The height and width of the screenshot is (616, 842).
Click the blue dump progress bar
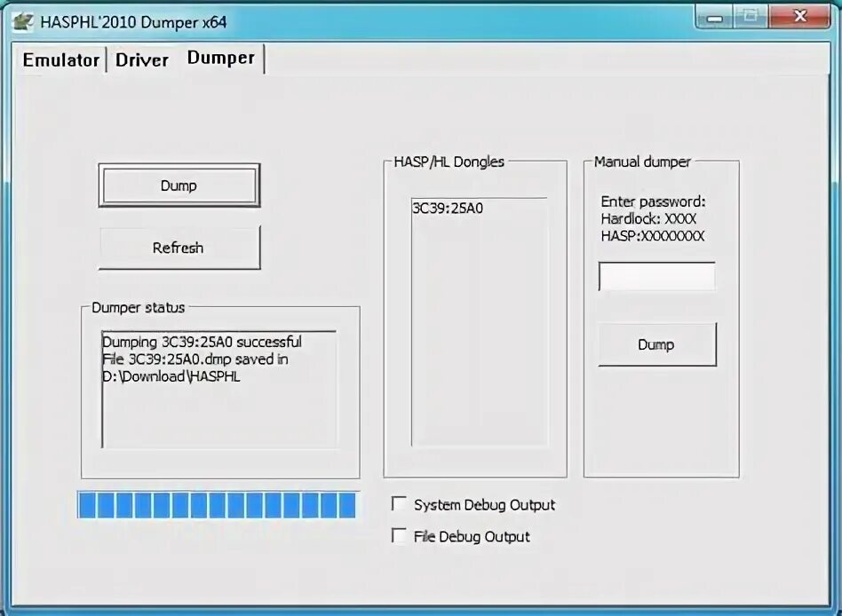pyautogui.click(x=217, y=505)
